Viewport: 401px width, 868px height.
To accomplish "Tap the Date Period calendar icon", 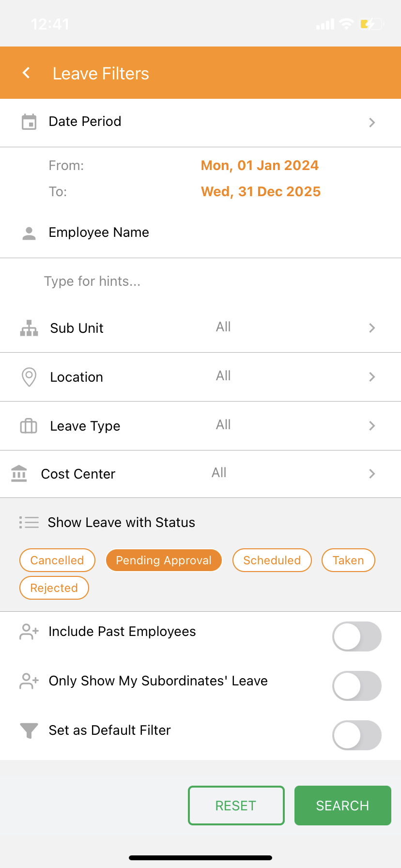I will point(29,122).
